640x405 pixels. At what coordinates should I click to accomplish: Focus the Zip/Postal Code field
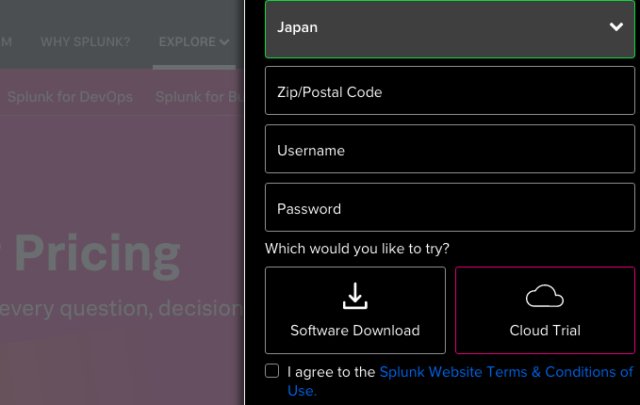(x=450, y=92)
